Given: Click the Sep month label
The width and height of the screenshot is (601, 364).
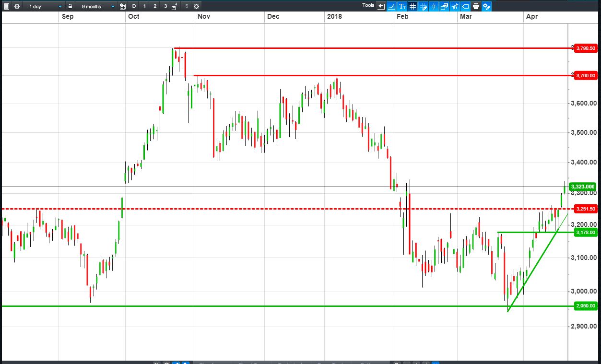Looking at the screenshot, I should pos(68,16).
